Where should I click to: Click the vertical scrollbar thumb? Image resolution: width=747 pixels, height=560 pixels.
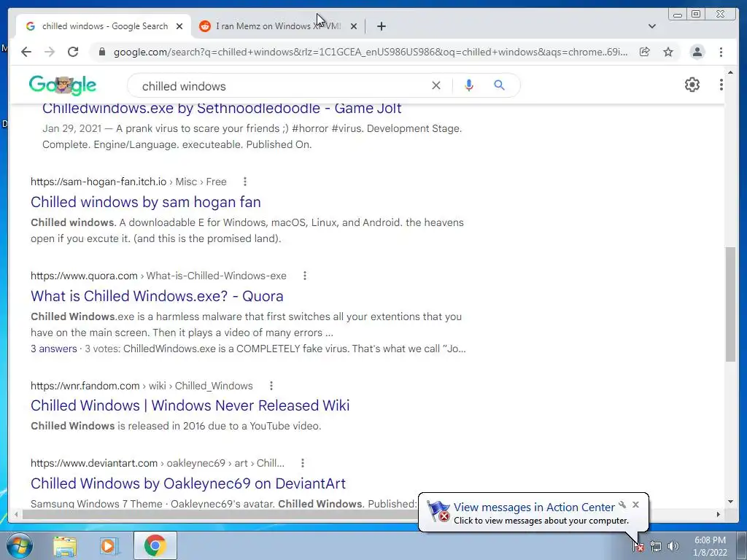tap(730, 304)
